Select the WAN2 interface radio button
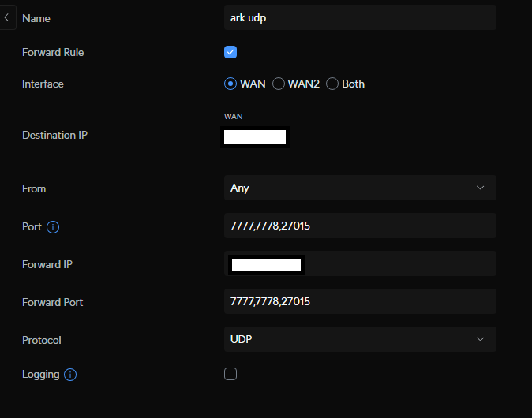 pos(279,84)
